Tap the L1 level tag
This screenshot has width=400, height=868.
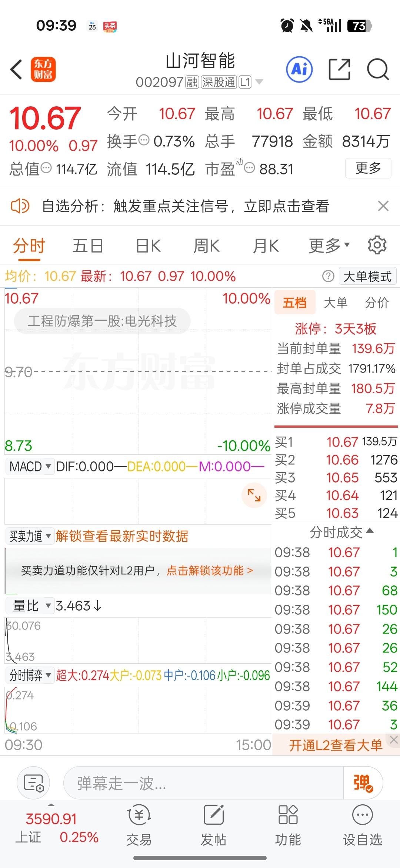click(245, 82)
